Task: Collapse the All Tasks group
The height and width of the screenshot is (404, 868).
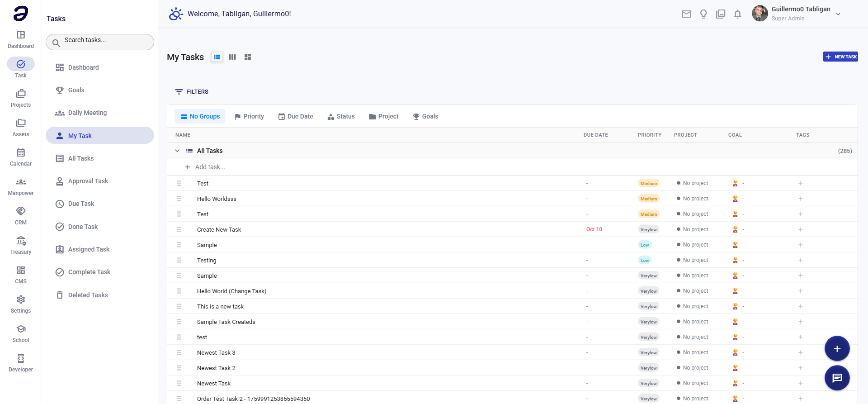Action: click(x=177, y=151)
